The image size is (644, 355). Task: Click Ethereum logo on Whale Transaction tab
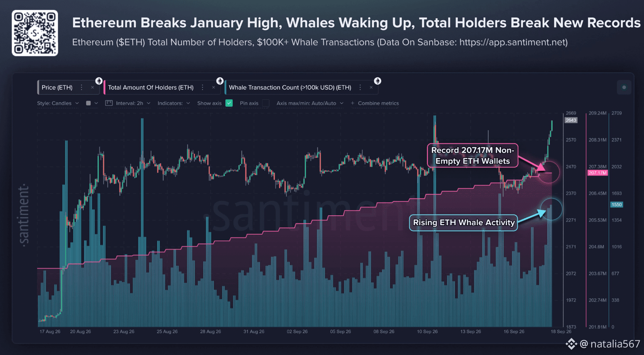378,81
